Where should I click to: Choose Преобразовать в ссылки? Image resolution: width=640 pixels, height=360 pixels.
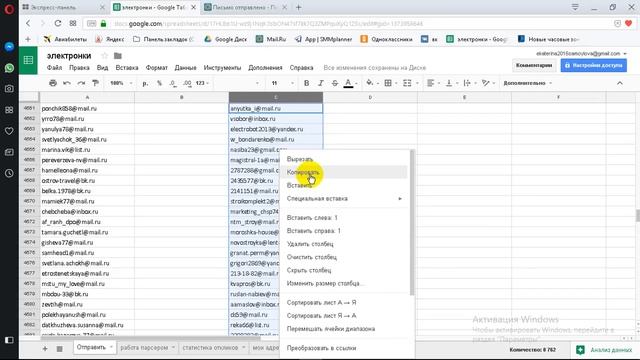coord(344,348)
